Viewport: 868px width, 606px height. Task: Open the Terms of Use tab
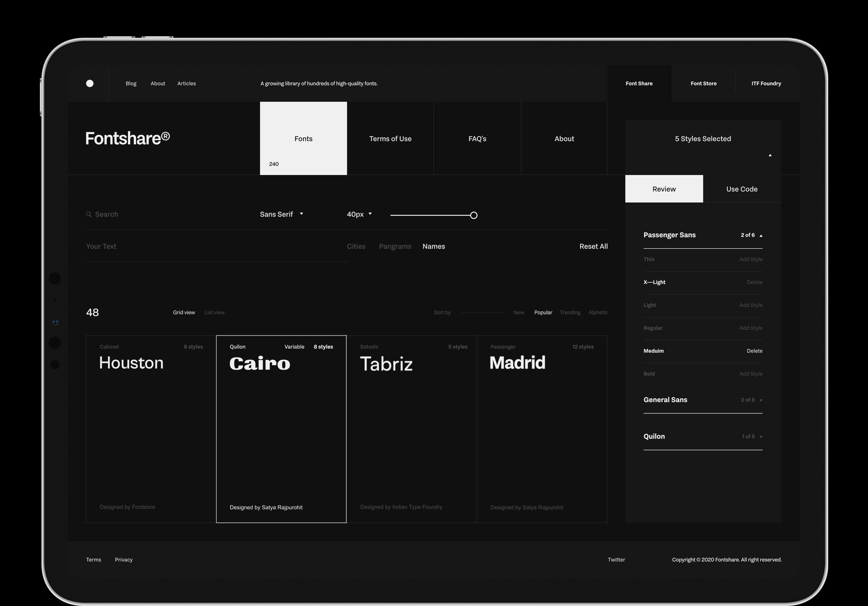390,138
